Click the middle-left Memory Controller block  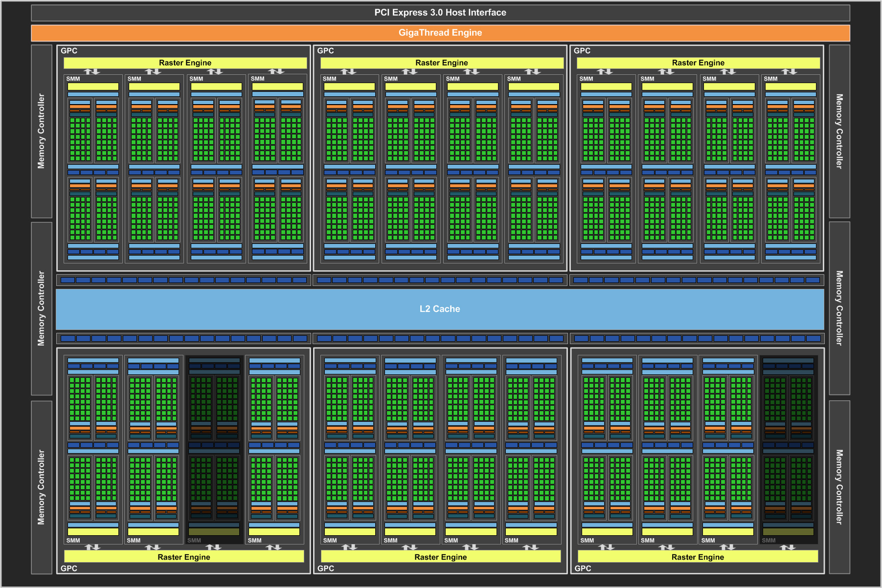pyautogui.click(x=42, y=308)
